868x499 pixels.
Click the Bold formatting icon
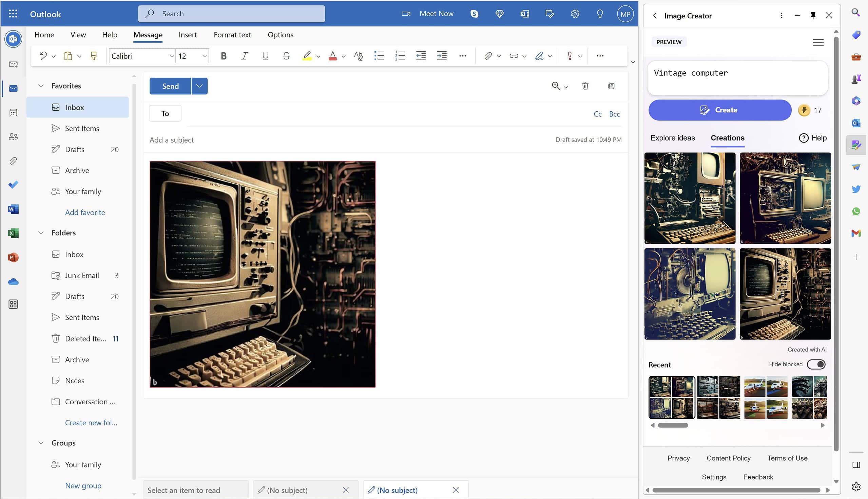pyautogui.click(x=223, y=56)
